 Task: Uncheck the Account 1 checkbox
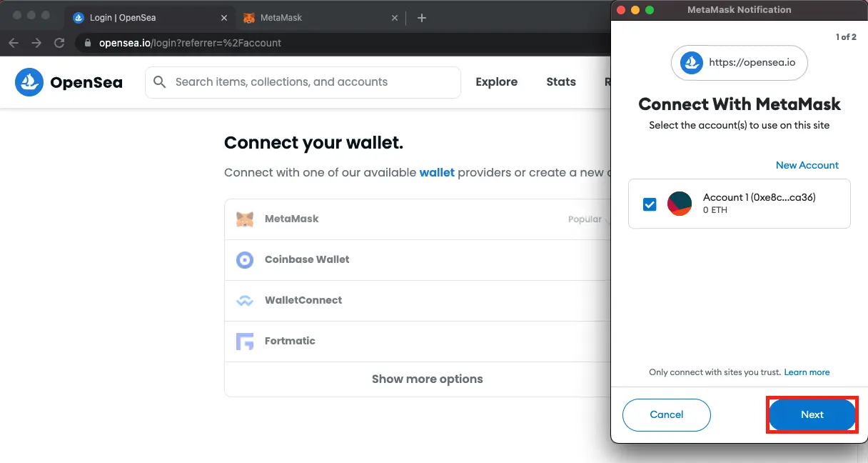[650, 204]
